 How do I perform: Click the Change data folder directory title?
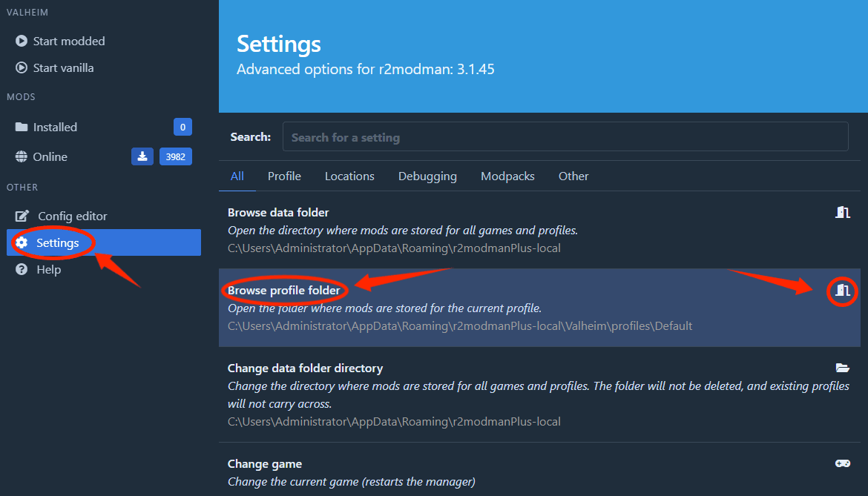[x=305, y=368]
